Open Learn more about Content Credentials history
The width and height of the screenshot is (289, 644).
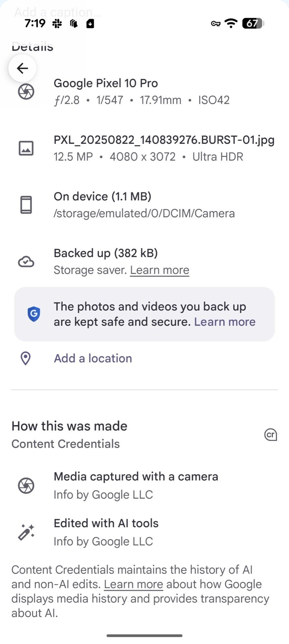[133, 584]
